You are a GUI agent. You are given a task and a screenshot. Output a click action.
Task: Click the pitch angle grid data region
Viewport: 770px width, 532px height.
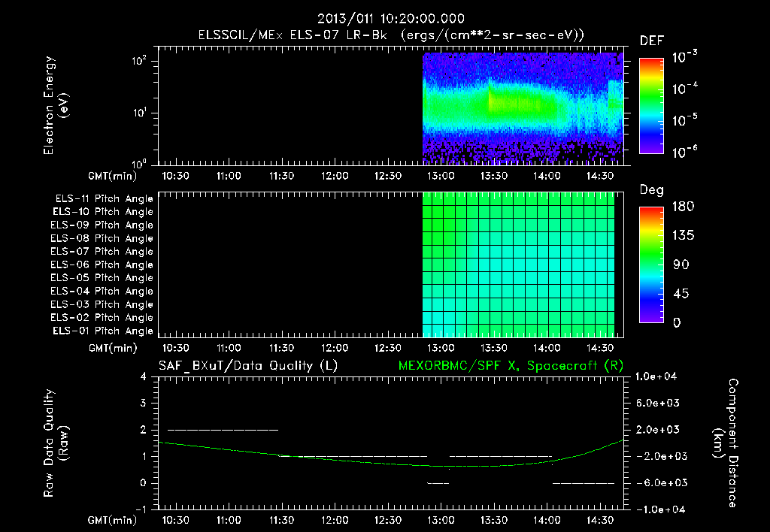tap(519, 264)
